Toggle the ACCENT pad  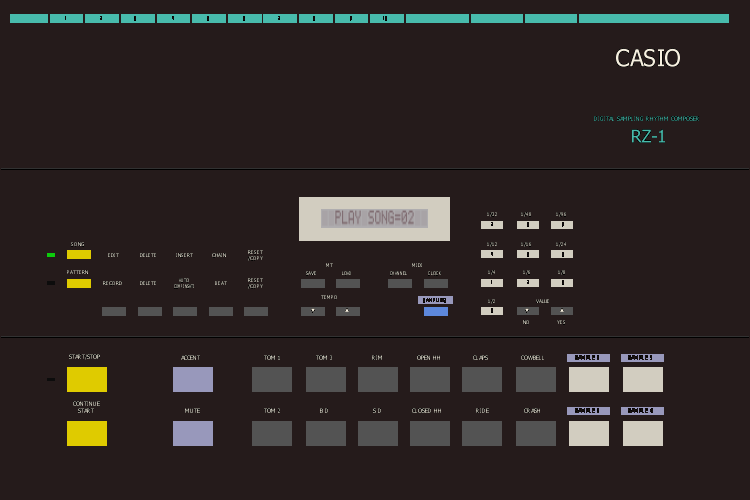(x=193, y=379)
